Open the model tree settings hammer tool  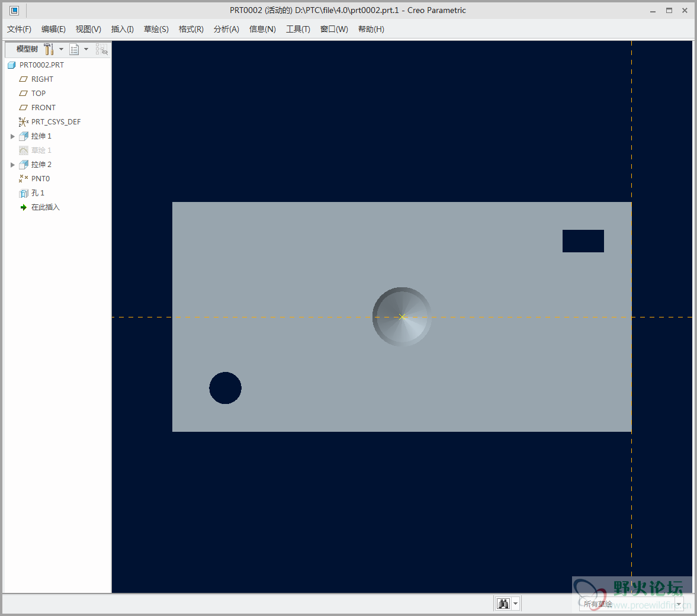[x=49, y=49]
